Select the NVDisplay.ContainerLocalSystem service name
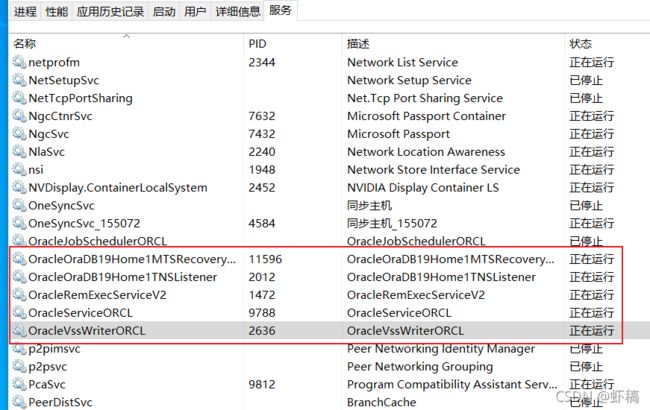 click(x=118, y=187)
